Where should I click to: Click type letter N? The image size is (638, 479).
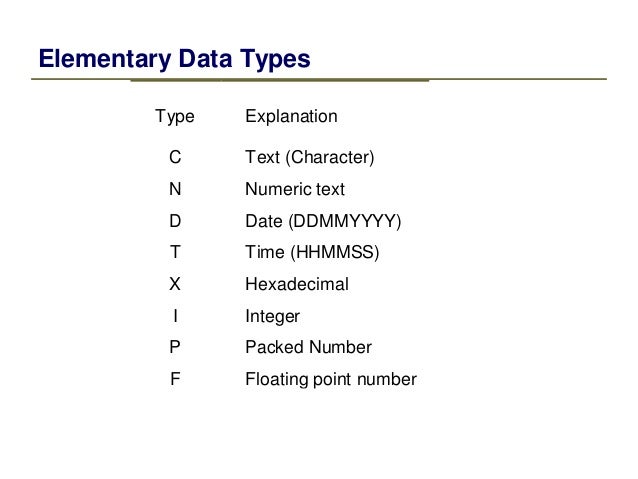(175, 189)
